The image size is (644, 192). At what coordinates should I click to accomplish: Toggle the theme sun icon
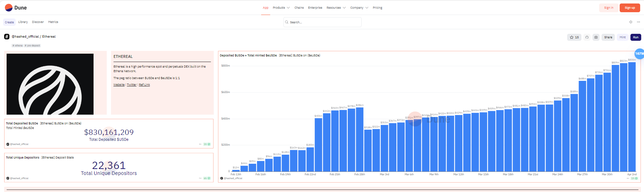[x=631, y=22]
